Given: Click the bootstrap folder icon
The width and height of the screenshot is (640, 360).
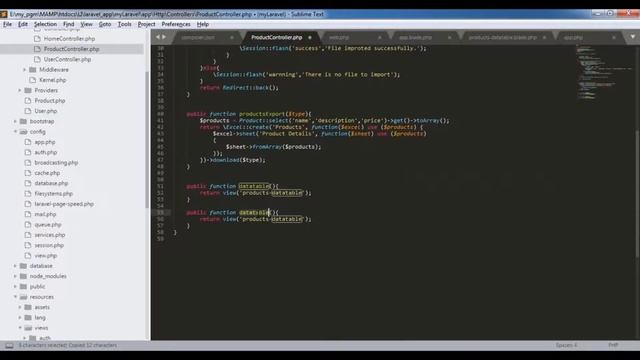Looking at the screenshot, I should (23, 121).
